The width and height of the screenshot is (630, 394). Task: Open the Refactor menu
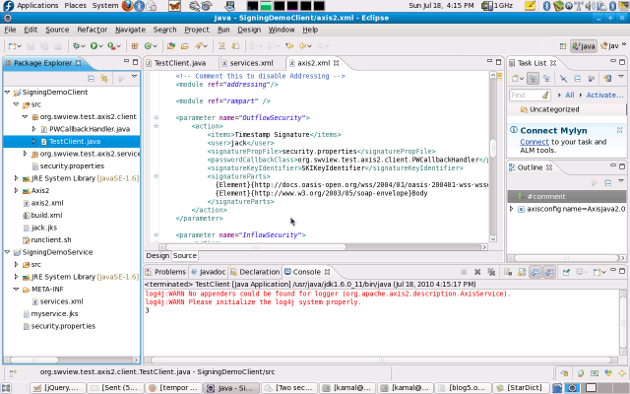point(92,30)
